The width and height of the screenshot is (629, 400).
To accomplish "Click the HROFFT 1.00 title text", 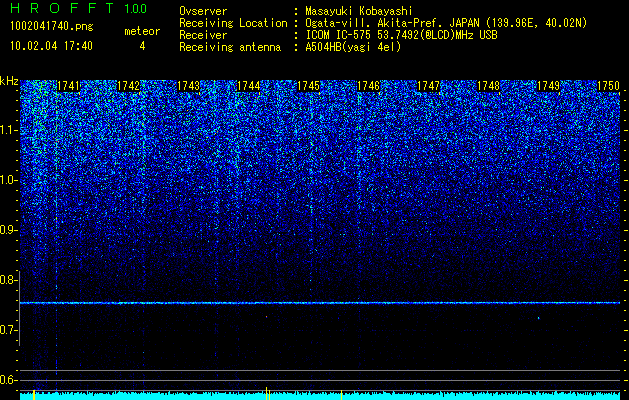I will click(x=79, y=8).
